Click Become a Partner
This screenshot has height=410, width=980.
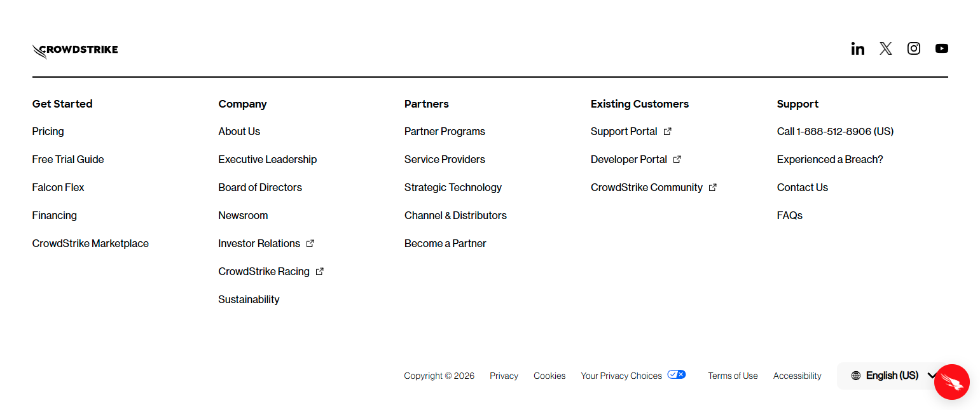(x=445, y=243)
